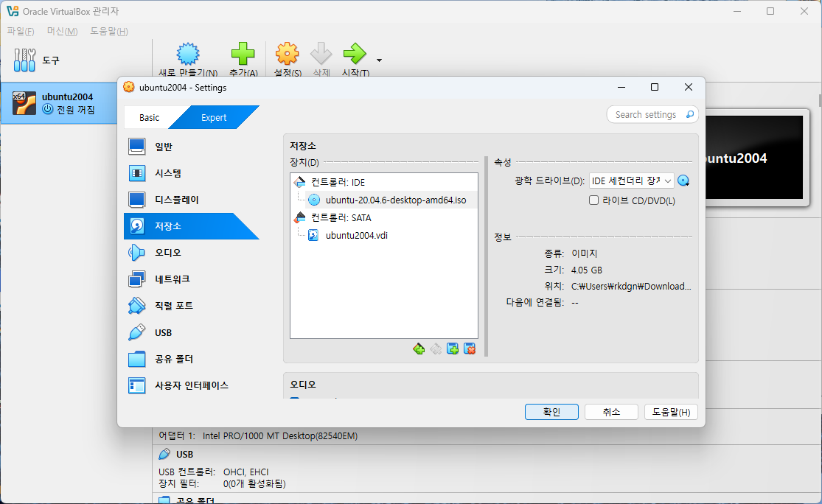The width and height of the screenshot is (822, 504).
Task: Switch to the Basic tab
Action: [150, 118]
